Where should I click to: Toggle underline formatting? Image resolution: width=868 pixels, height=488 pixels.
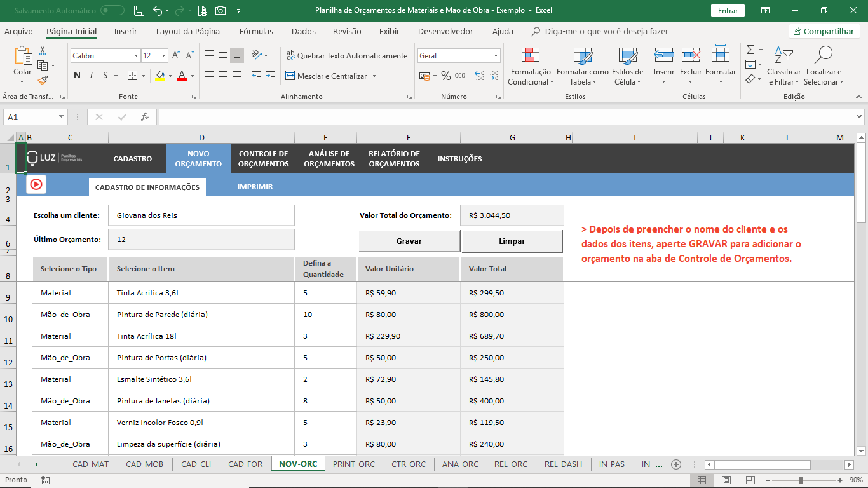(x=105, y=76)
